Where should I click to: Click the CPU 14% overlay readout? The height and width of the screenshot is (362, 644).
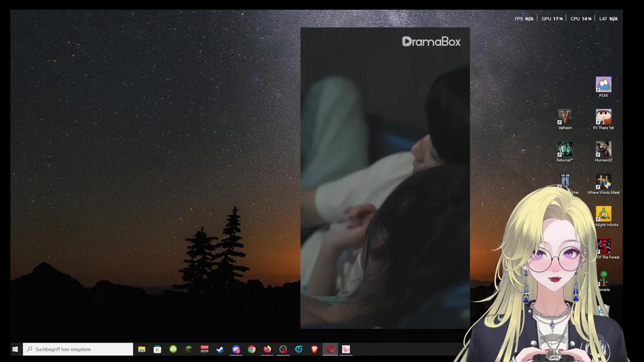coord(581,19)
